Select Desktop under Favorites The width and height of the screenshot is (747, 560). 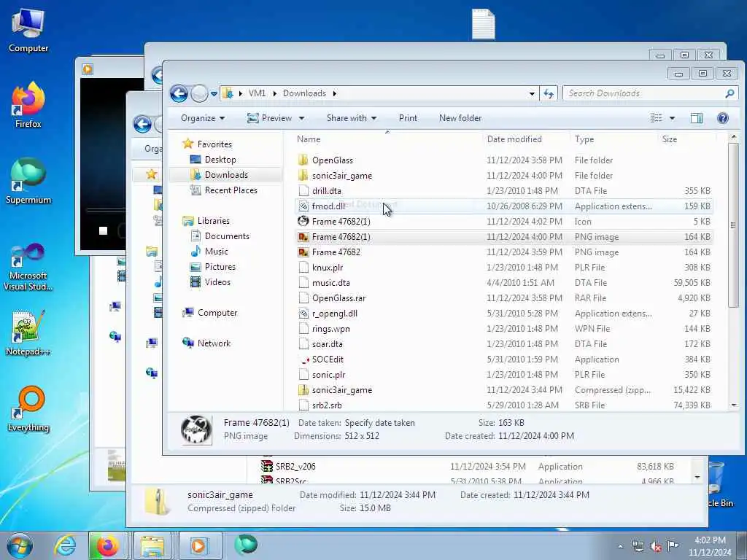pyautogui.click(x=220, y=160)
